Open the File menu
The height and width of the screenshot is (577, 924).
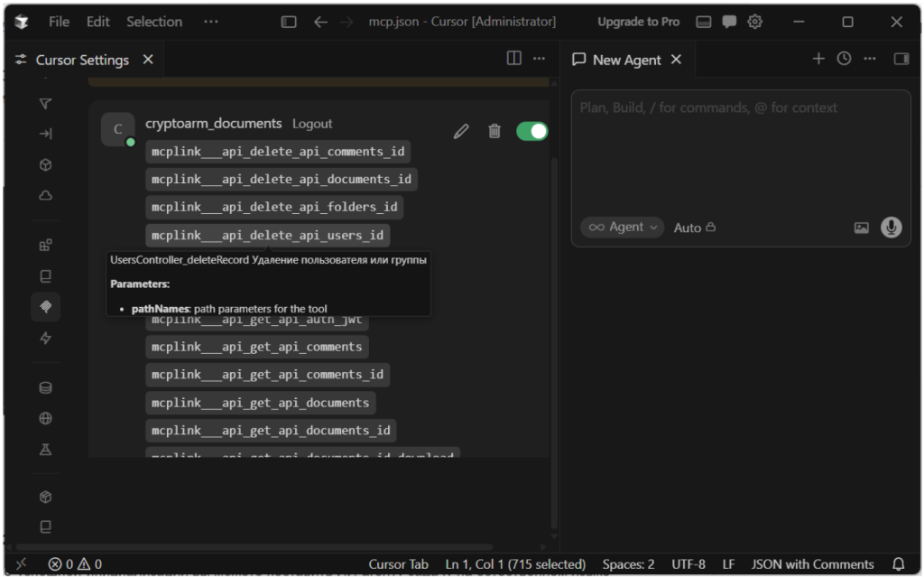[59, 22]
